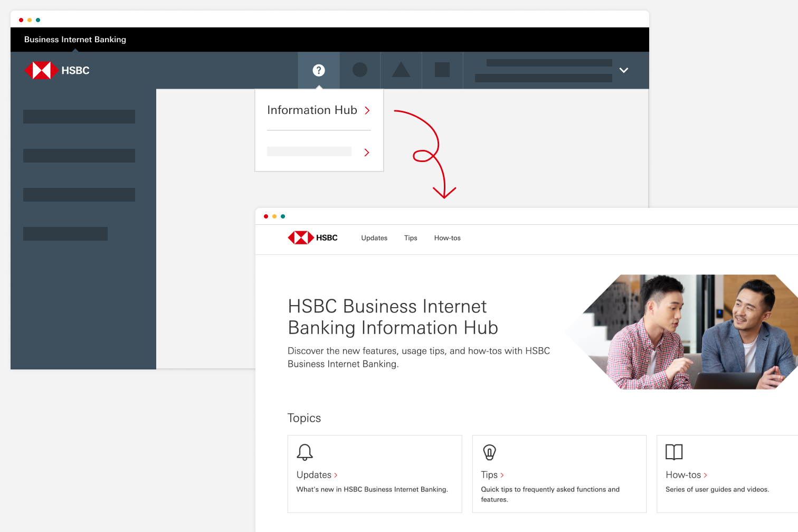Click the chevron on the second dropdown menu row

[x=366, y=153]
